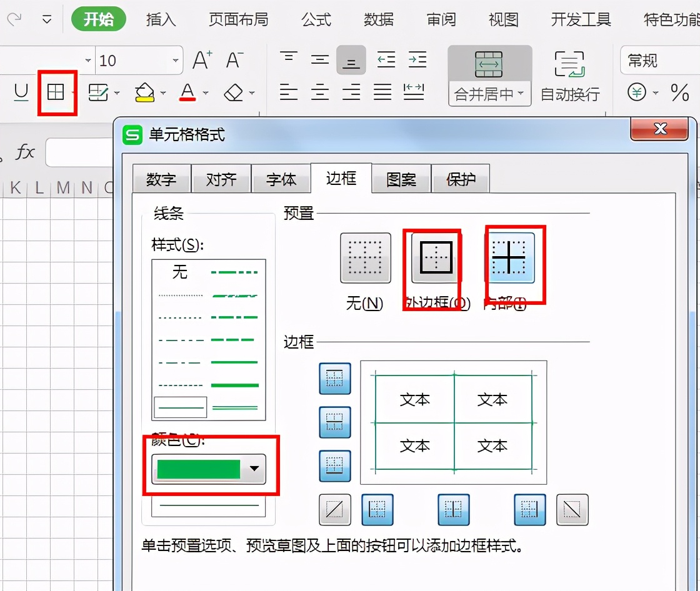Viewport: 700px width, 591px height.
Task: Apply the yellow fill color bucket
Action: pos(144,92)
